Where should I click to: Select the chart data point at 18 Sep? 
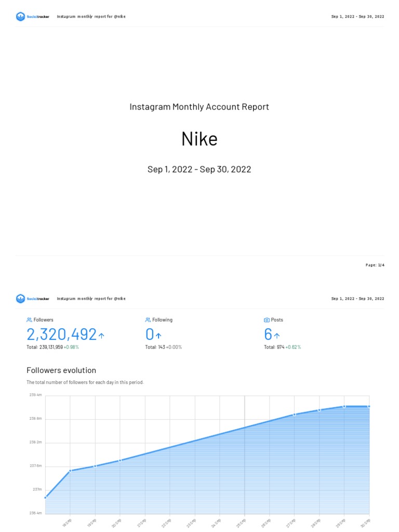[70, 471]
